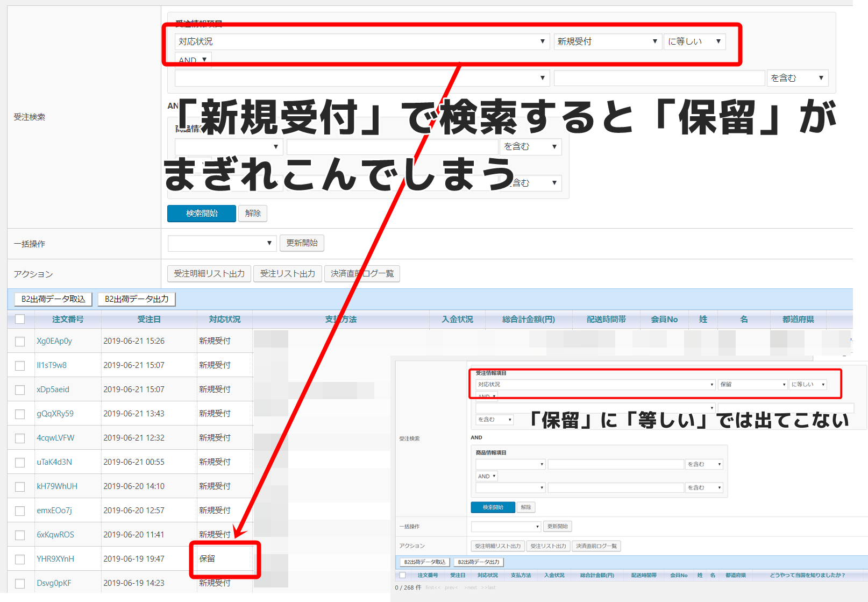Sort by 配送時間帯 column header
Image resolution: width=868 pixels, height=602 pixels.
[x=606, y=319]
